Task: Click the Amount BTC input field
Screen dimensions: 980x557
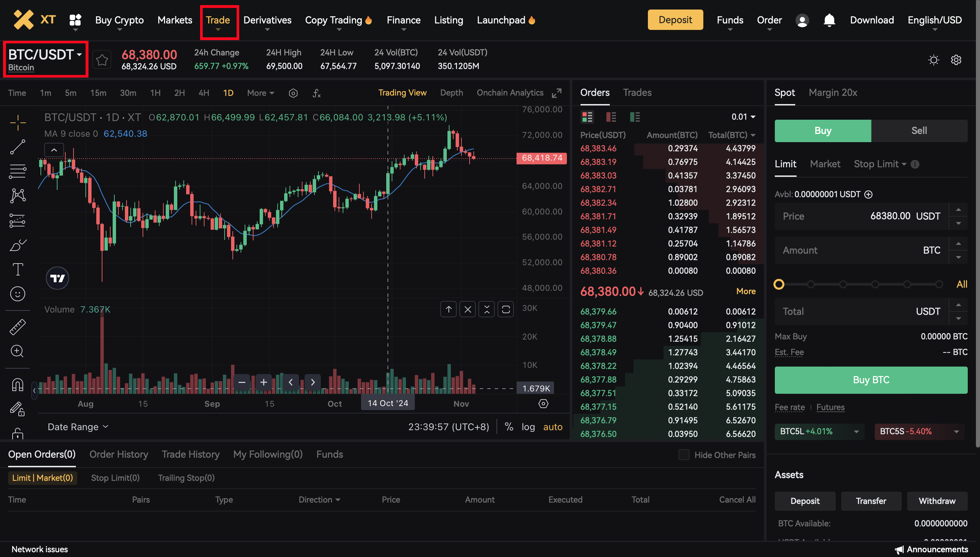Action: [x=861, y=250]
